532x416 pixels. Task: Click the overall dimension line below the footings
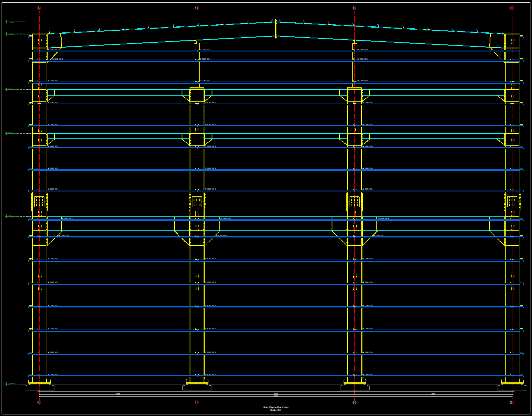pos(276,396)
